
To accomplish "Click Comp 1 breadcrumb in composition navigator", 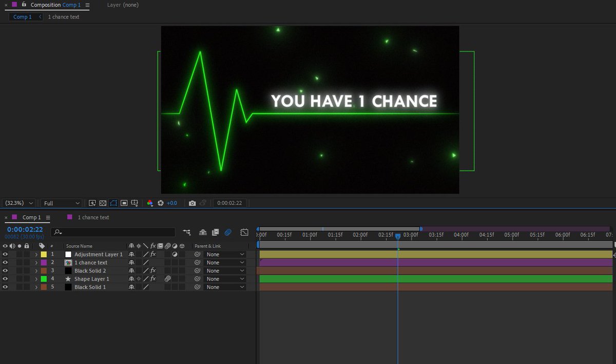I will 22,17.
